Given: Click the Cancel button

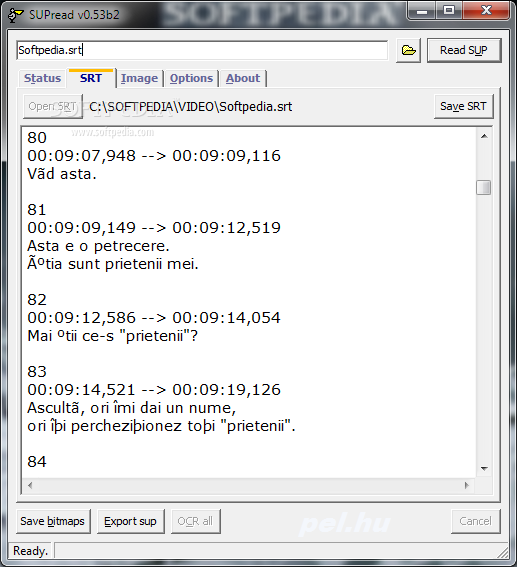Looking at the screenshot, I should [475, 521].
